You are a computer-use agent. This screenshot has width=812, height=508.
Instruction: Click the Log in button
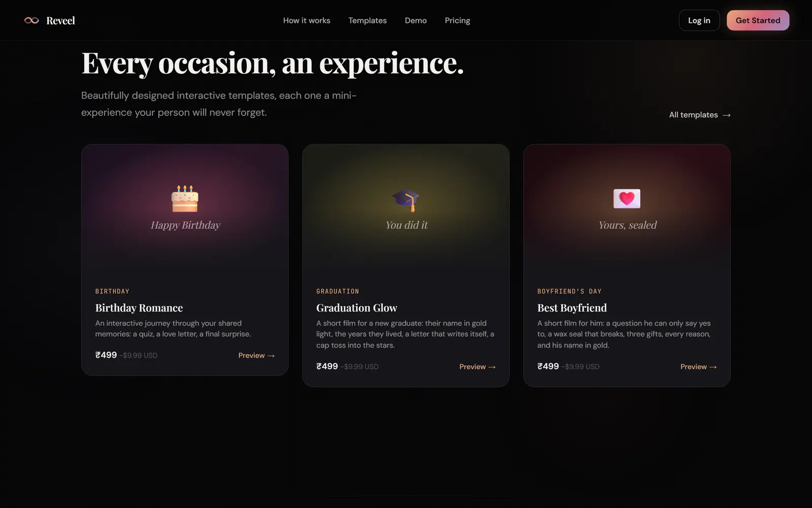click(x=699, y=20)
